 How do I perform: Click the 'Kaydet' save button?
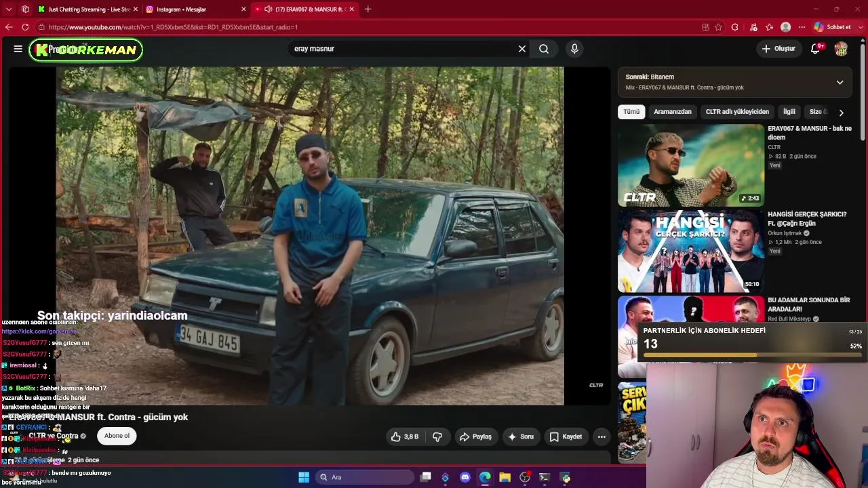coord(566,436)
